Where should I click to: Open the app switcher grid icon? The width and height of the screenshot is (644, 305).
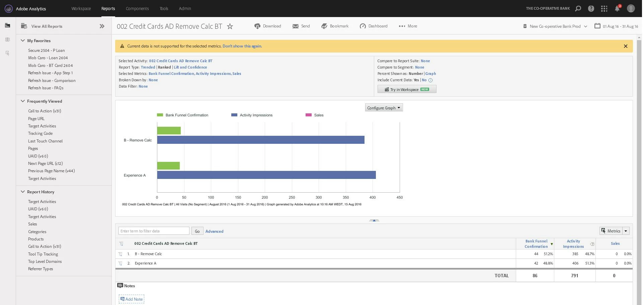(604, 9)
